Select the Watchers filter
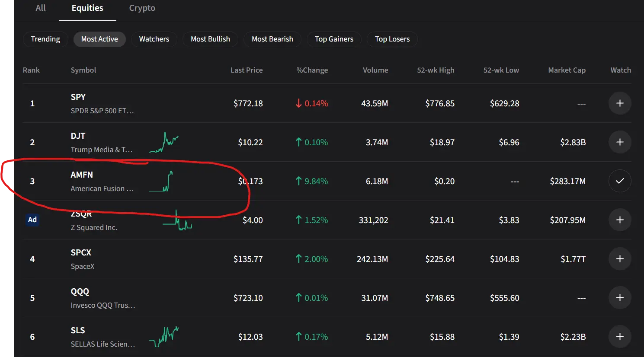This screenshot has height=357, width=644. click(154, 39)
